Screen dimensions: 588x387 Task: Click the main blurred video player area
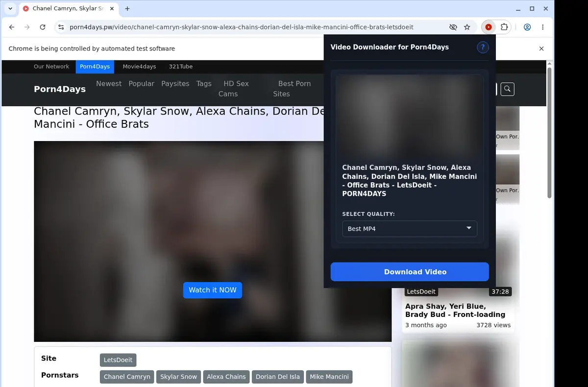tap(213, 242)
